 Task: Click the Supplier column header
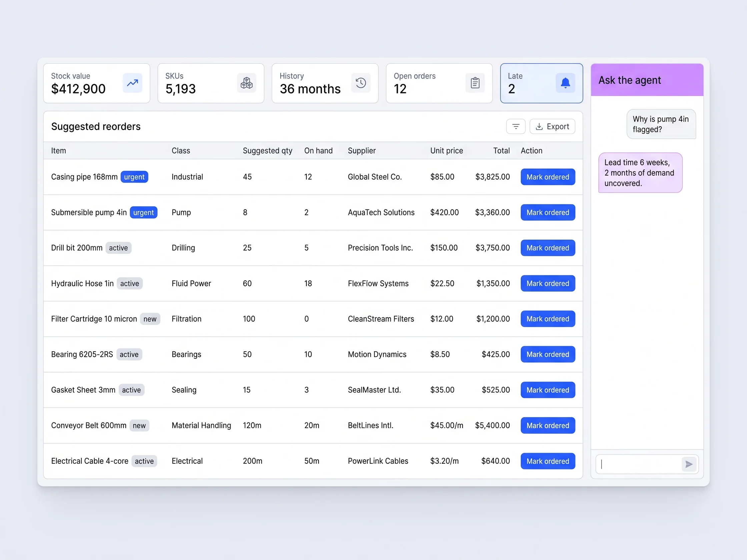click(x=362, y=151)
